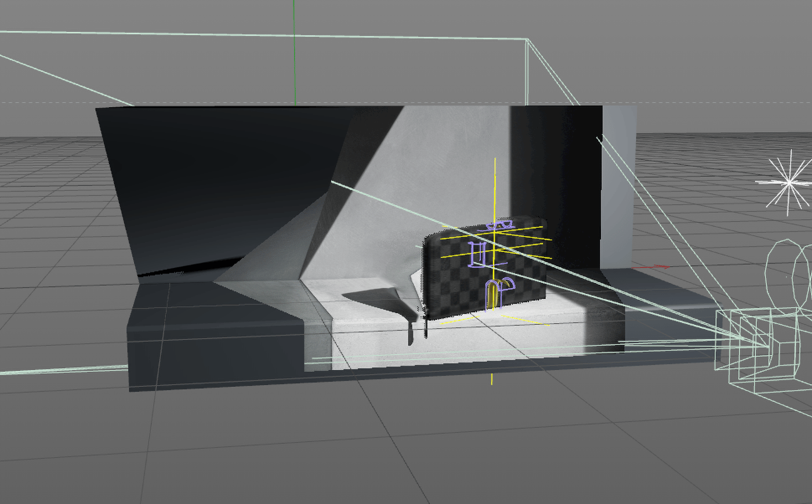Image resolution: width=812 pixels, height=504 pixels.
Task: Select the purple deformer icon at the wallet's top edge
Action: pos(499,224)
